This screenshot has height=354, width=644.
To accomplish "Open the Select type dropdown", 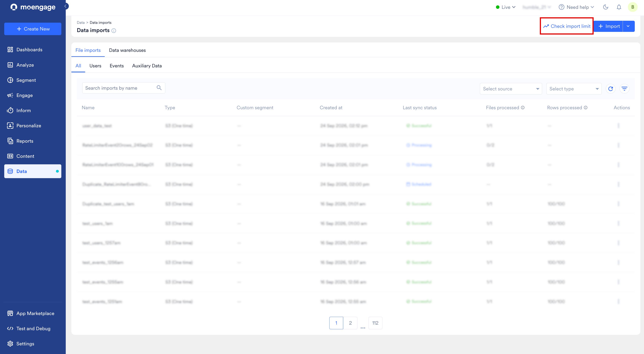I will tap(574, 89).
